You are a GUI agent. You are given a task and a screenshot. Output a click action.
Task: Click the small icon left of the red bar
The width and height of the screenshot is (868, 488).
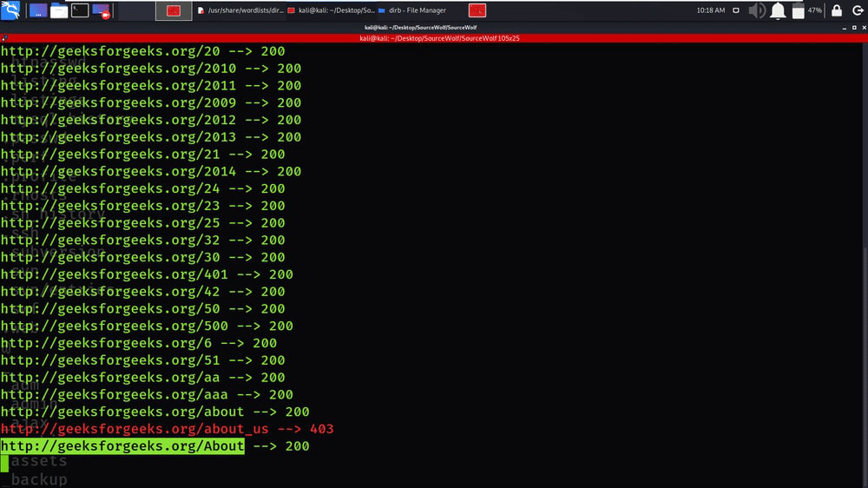coord(4,38)
